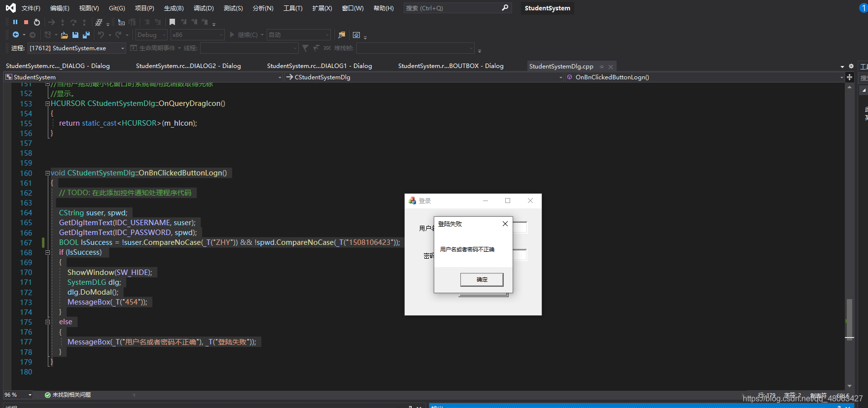Open the CStudentSystemDlg class dropdown
This screenshot has height=408, width=868.
click(x=424, y=77)
